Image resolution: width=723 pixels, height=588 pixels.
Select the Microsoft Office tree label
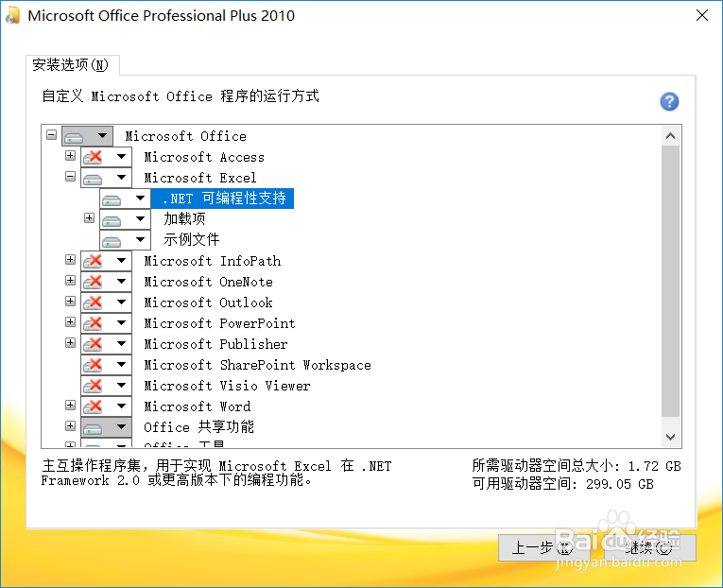point(186,136)
